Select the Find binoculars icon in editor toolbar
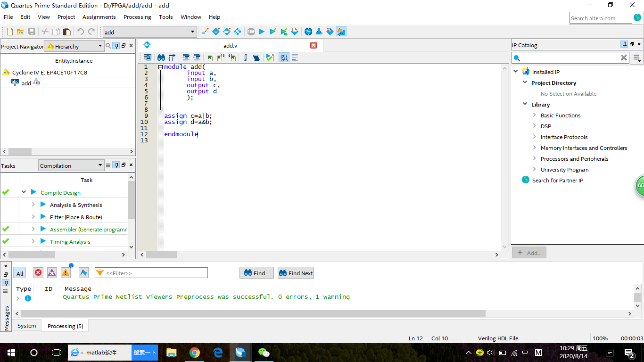The image size is (644, 362). coord(162,57)
